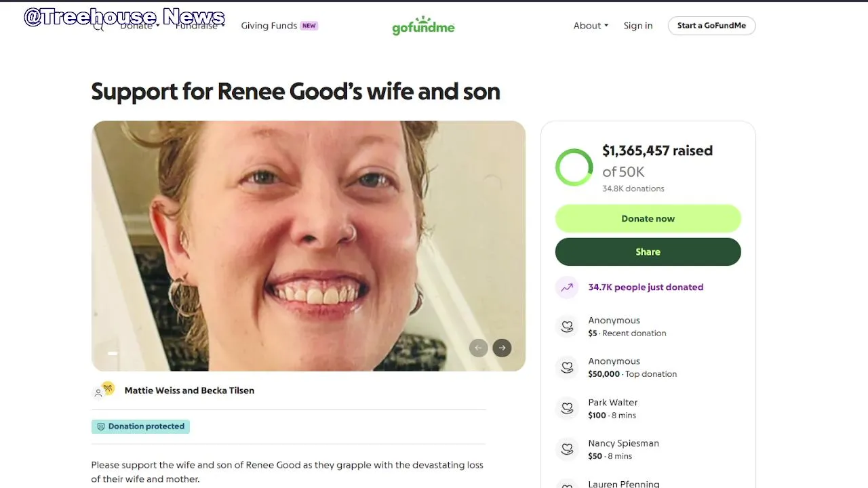Click the heart icon beside the $50,000 top donation
868x488 pixels.
click(x=566, y=367)
